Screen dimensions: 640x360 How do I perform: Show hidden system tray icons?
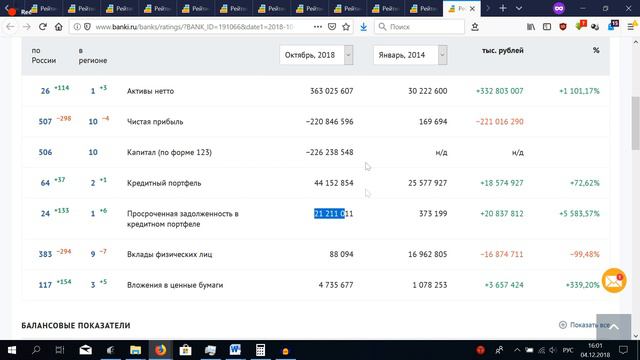pyautogui.click(x=517, y=350)
